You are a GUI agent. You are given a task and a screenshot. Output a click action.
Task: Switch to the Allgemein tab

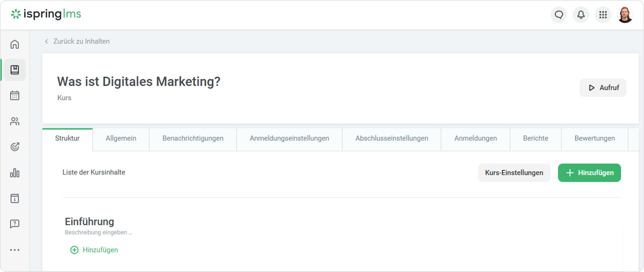[x=121, y=138]
